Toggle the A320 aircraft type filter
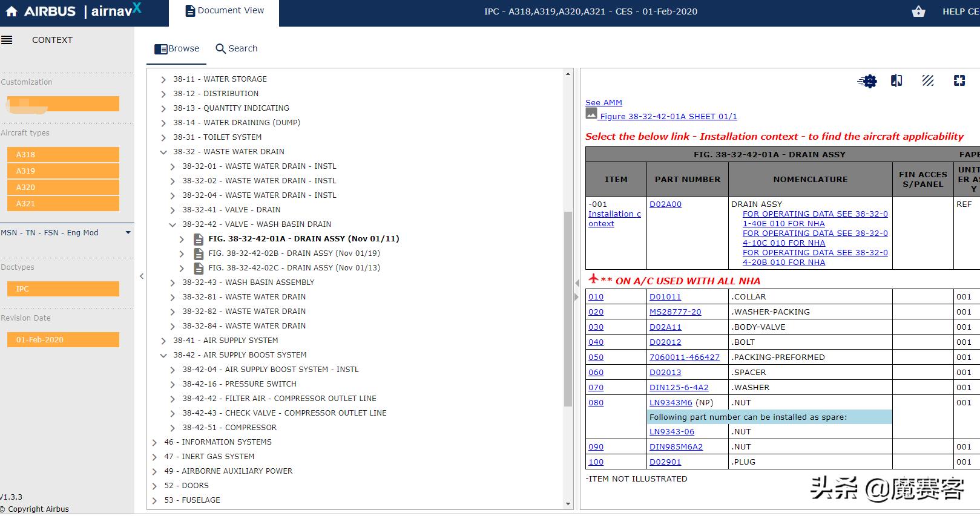Viewport: 980px width, 516px height. point(63,188)
